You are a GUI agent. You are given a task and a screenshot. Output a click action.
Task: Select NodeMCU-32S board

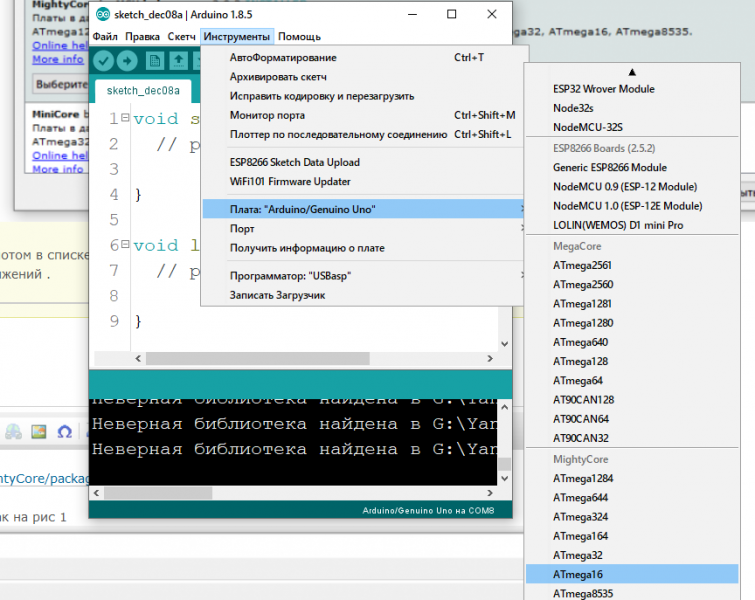tap(632, 127)
